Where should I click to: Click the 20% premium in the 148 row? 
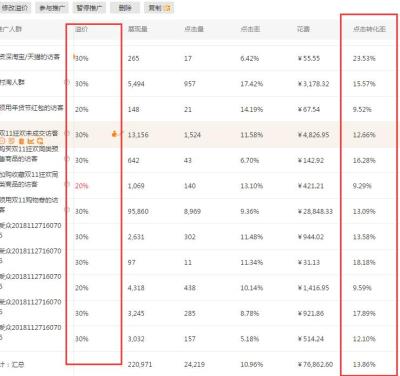click(x=82, y=109)
